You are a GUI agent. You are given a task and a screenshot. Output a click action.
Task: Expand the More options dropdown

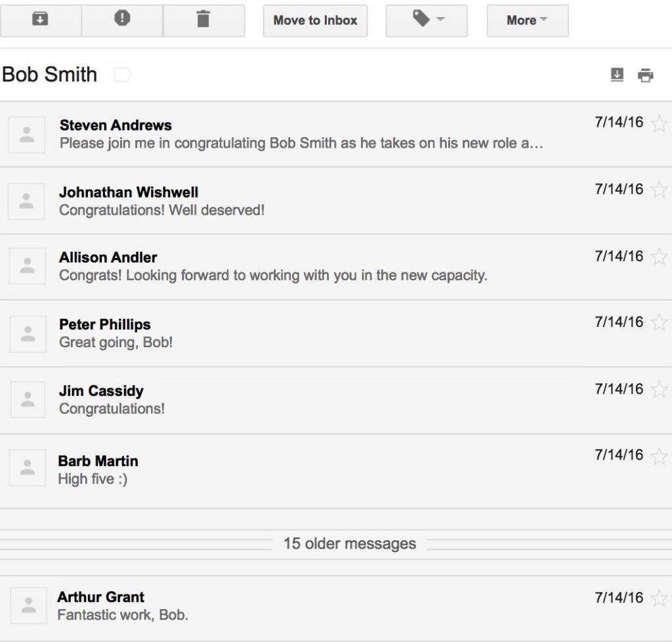(x=527, y=20)
